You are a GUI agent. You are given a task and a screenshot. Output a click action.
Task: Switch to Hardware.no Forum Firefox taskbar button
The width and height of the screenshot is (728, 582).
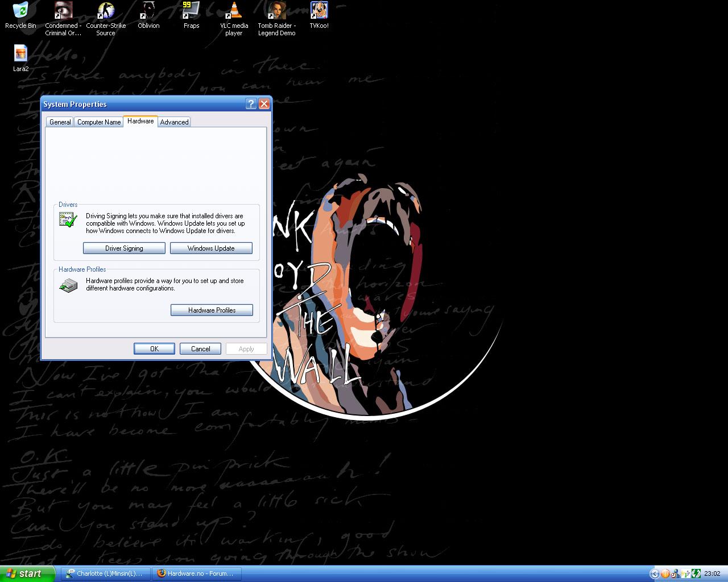(197, 573)
